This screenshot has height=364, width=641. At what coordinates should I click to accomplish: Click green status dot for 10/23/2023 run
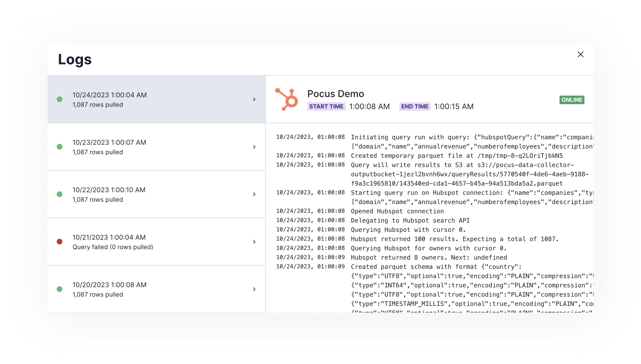[x=60, y=147]
